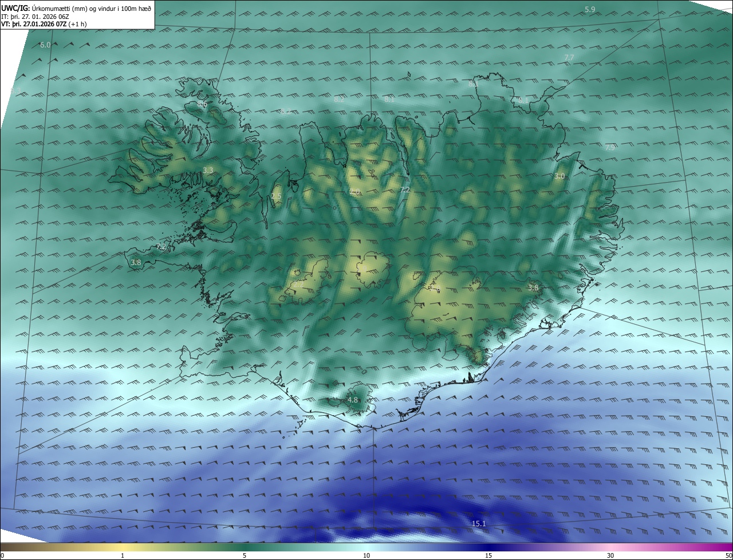This screenshot has width=733, height=560.
Task: Click the 'VT: þri. 27.01.2026 07Z (+1 h)' line
Action: coord(44,24)
